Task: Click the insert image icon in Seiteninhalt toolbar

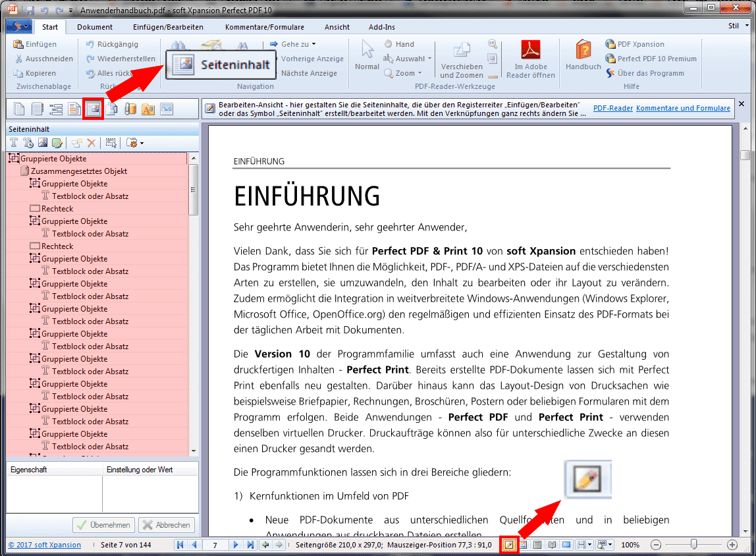Action: click(x=43, y=143)
